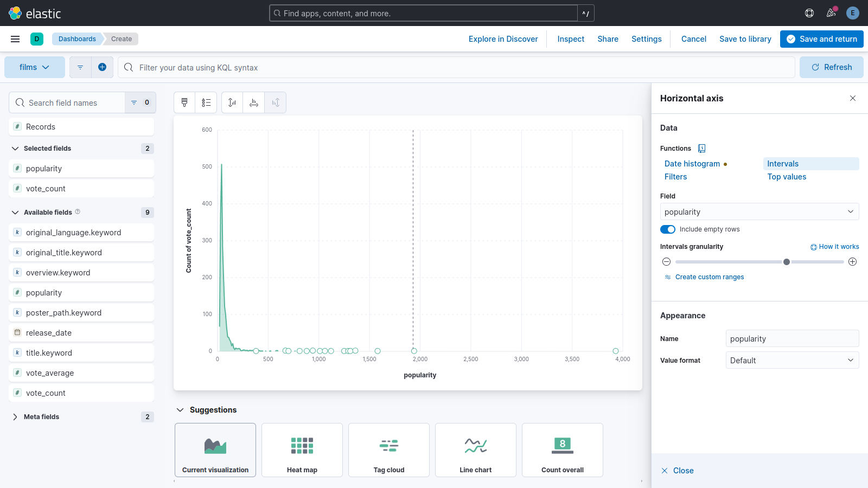Open bottom axis settings icon
The height and width of the screenshot is (488, 868).
(x=254, y=102)
